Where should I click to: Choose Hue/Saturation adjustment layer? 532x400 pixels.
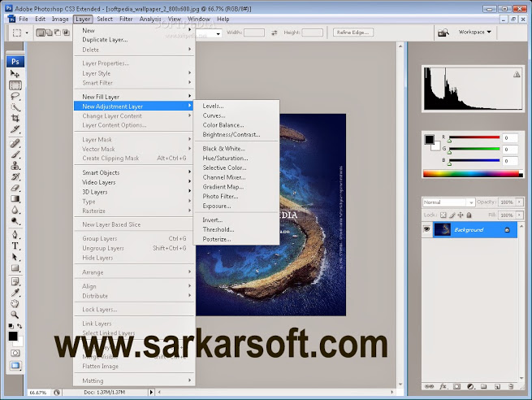coord(225,159)
